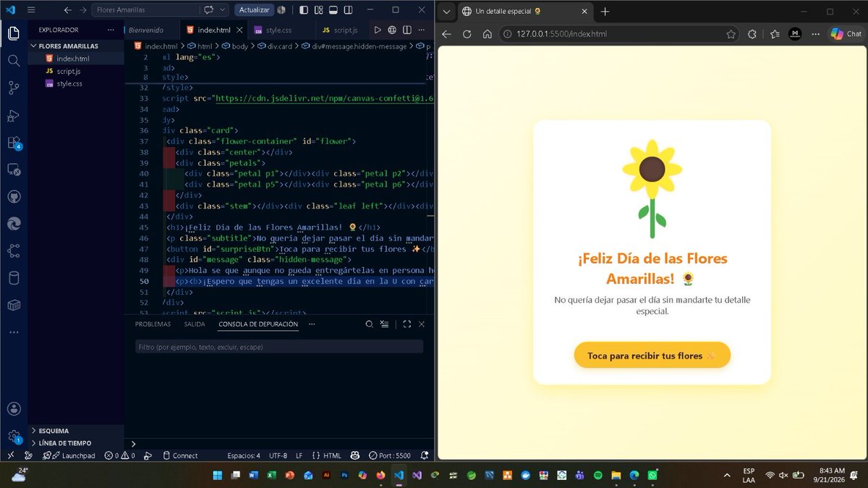Open the Manage gear icon in VS Code
Viewport: 868px width, 488px height.
click(13, 436)
